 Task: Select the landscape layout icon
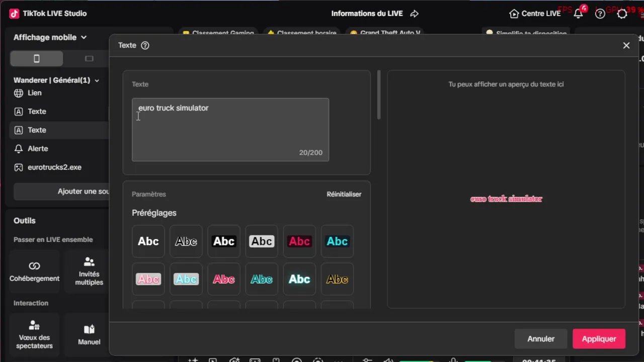click(89, 59)
